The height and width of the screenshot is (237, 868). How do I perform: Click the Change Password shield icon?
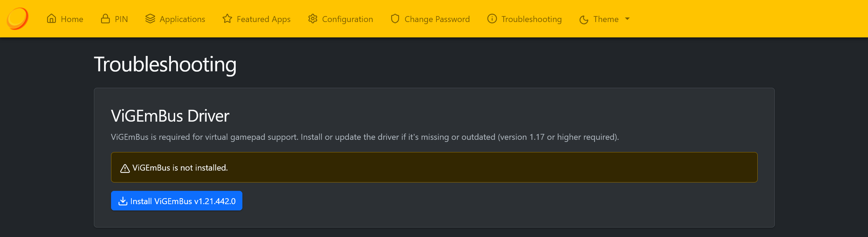coord(395,19)
